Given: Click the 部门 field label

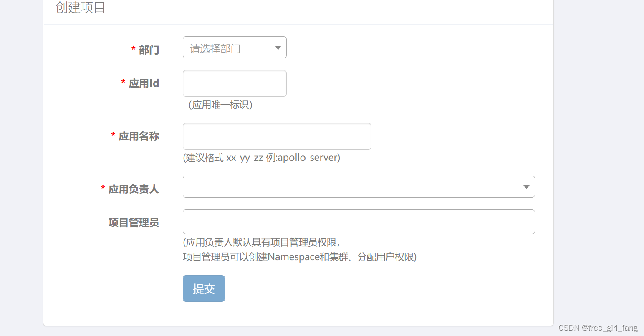Looking at the screenshot, I should pyautogui.click(x=149, y=50).
